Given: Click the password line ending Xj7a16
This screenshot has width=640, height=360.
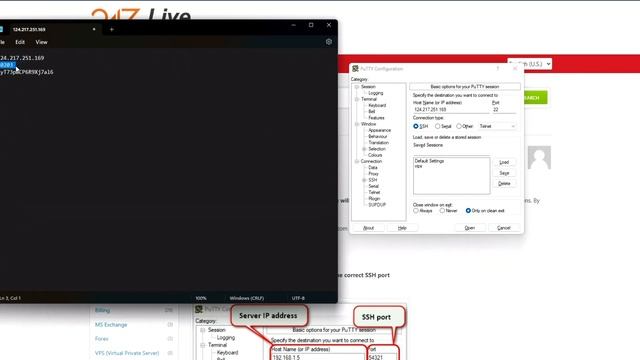Looking at the screenshot, I should point(27,72).
